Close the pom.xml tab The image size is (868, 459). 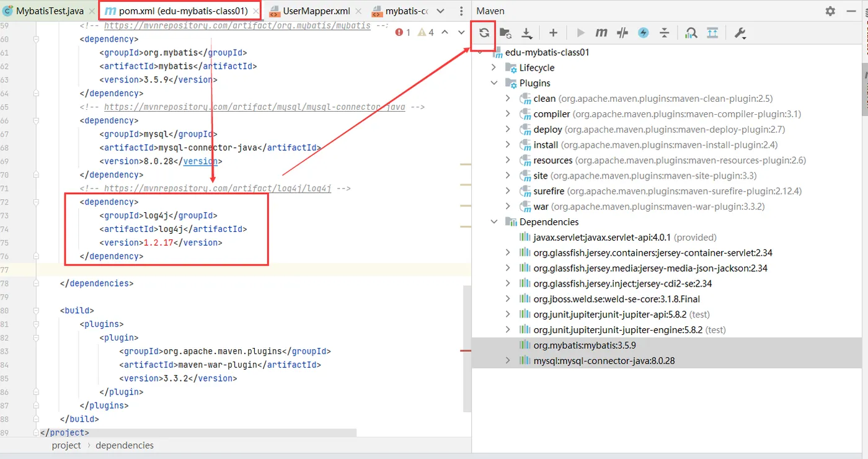[256, 11]
